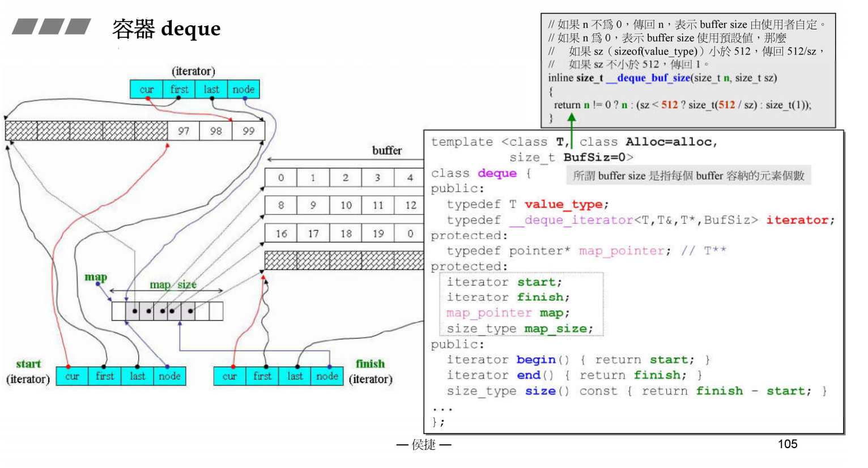Click the green "start" label in diagram
The height and width of the screenshot is (468, 868).
[28, 364]
